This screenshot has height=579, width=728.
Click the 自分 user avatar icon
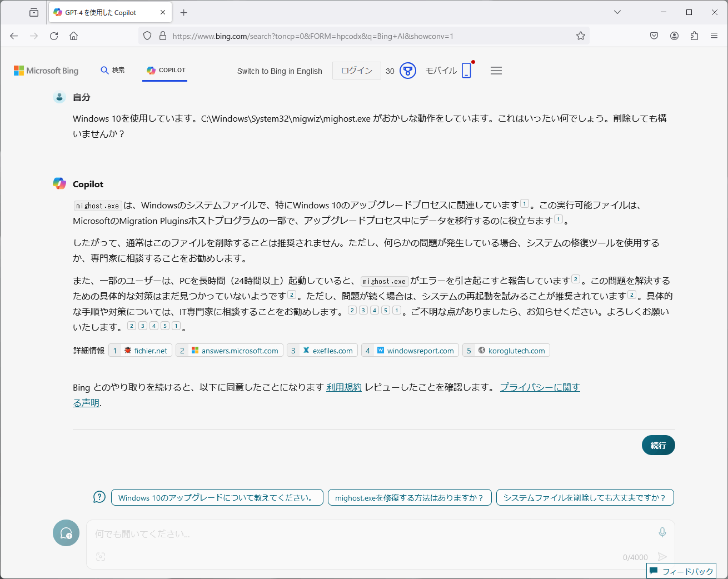[59, 97]
